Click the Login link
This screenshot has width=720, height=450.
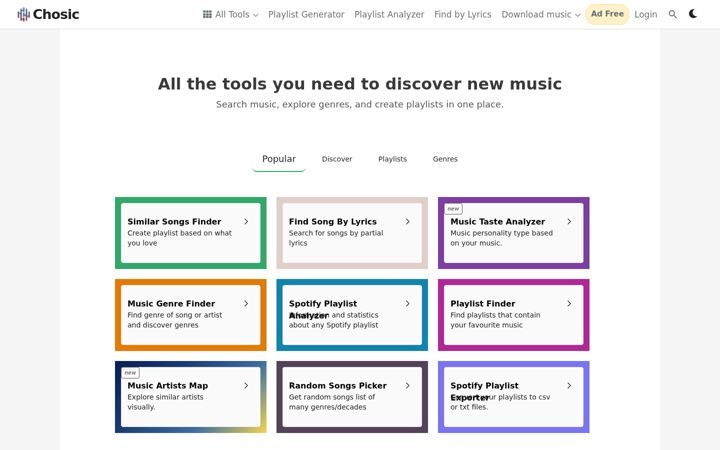[646, 14]
